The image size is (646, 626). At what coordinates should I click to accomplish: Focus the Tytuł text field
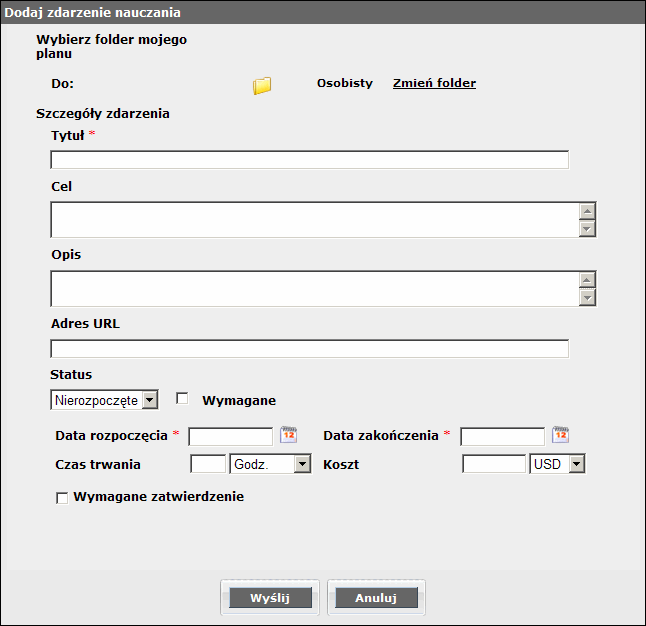(309, 160)
